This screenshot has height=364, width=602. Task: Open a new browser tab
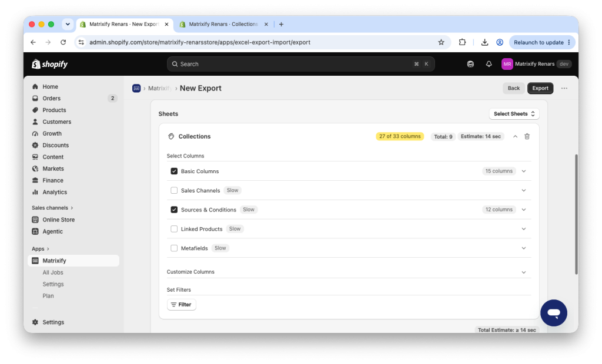(x=281, y=24)
